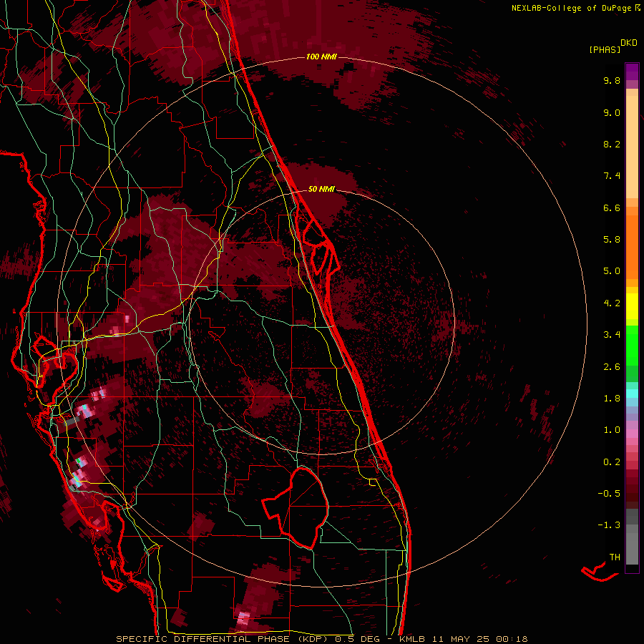Click the 2.6 value on the color scale
Screen dimensions: 644x644
(612, 367)
